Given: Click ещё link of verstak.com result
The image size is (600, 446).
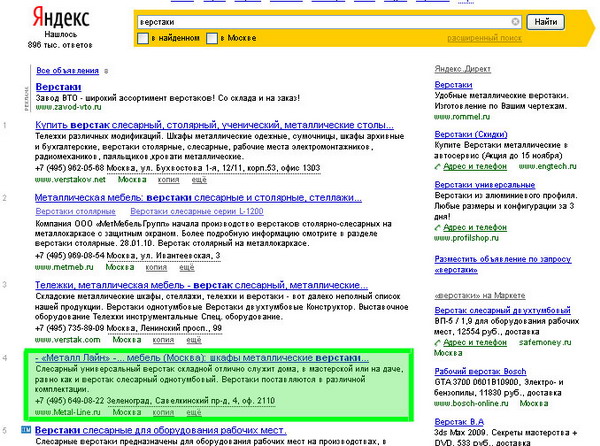Looking at the screenshot, I should pos(194,340).
